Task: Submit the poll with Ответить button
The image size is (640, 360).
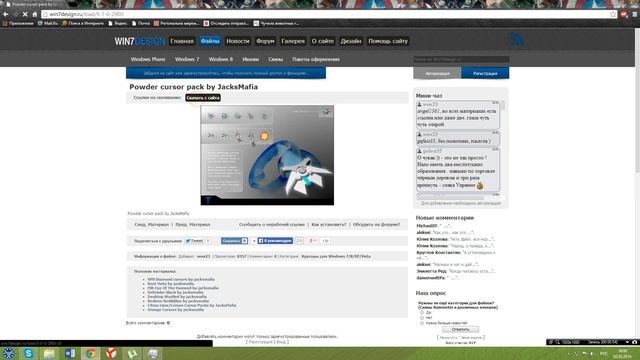Action: [x=460, y=329]
